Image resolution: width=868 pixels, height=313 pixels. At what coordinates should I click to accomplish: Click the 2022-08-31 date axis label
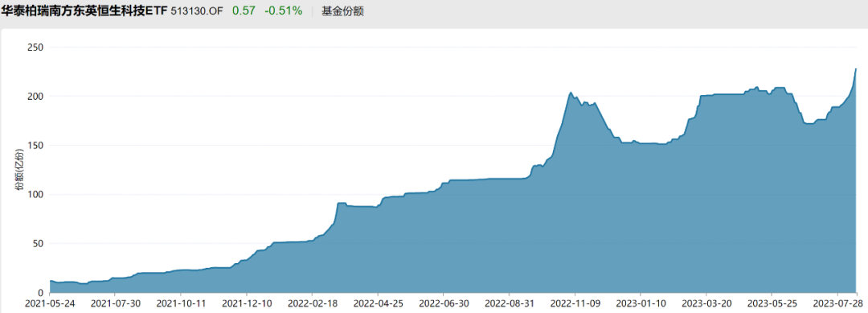coord(510,304)
